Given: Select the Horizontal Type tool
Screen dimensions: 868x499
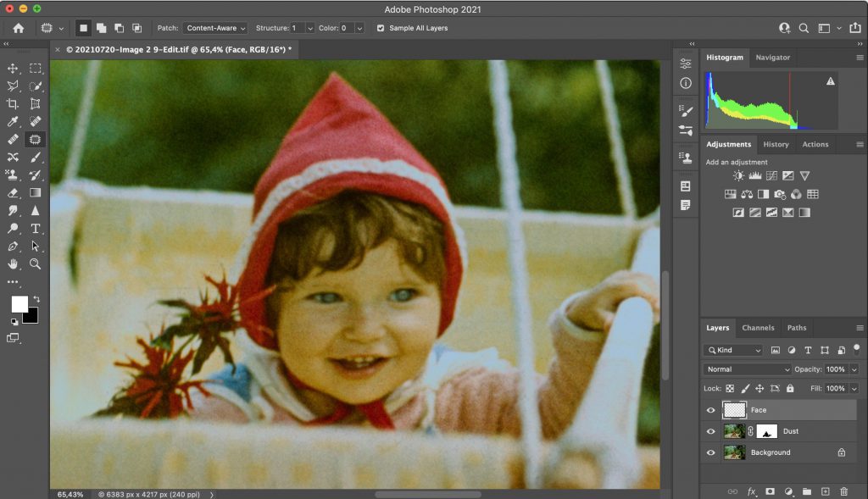Looking at the screenshot, I should 36,229.
